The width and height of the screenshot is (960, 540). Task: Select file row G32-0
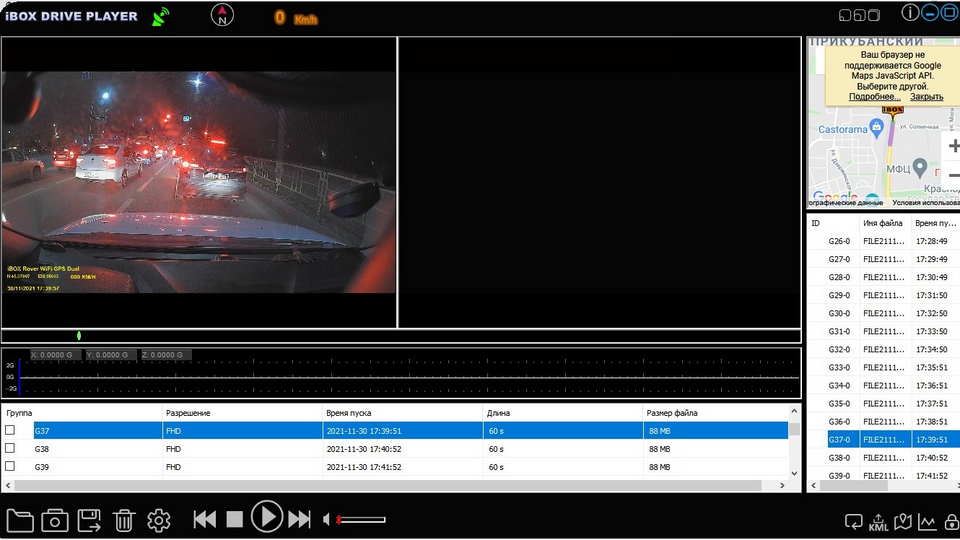[883, 350]
